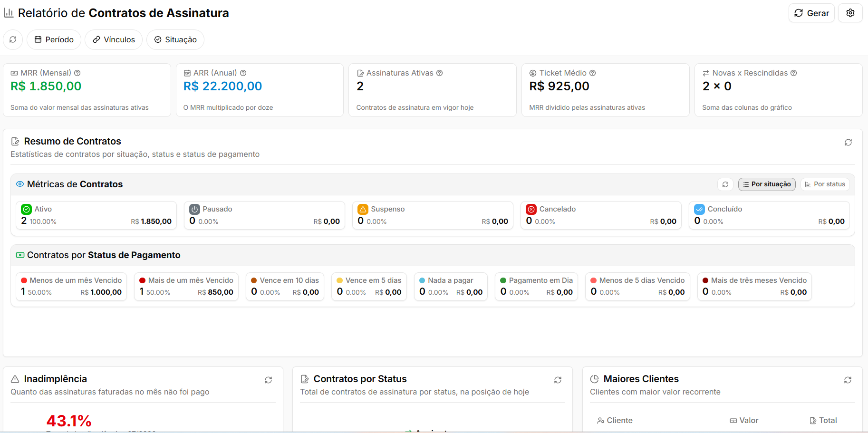Screen dimensions: 868x433
Task: Refresh the Maiores Clientes card
Action: point(848,380)
